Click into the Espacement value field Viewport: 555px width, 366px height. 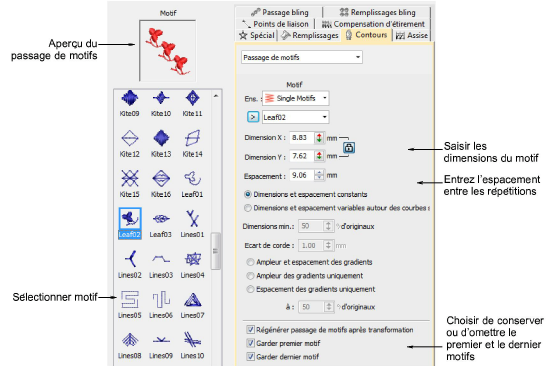coord(302,175)
